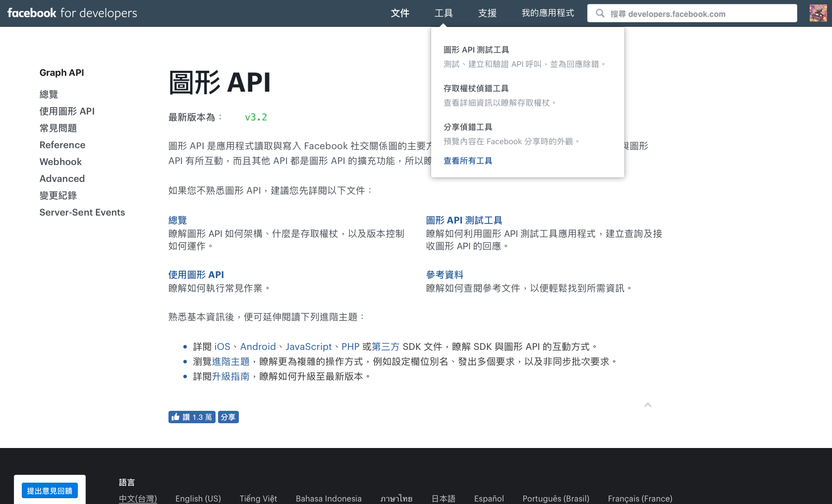The image size is (832, 504).
Task: Switch language to Português (Brasil)
Action: [x=556, y=499]
